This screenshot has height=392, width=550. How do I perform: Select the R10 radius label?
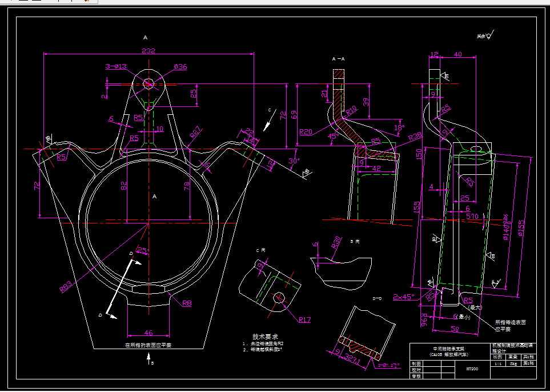[351, 111]
